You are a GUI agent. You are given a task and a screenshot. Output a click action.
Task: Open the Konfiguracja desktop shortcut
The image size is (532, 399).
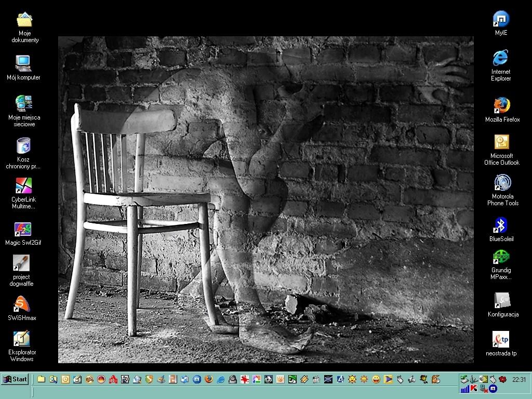click(x=503, y=305)
